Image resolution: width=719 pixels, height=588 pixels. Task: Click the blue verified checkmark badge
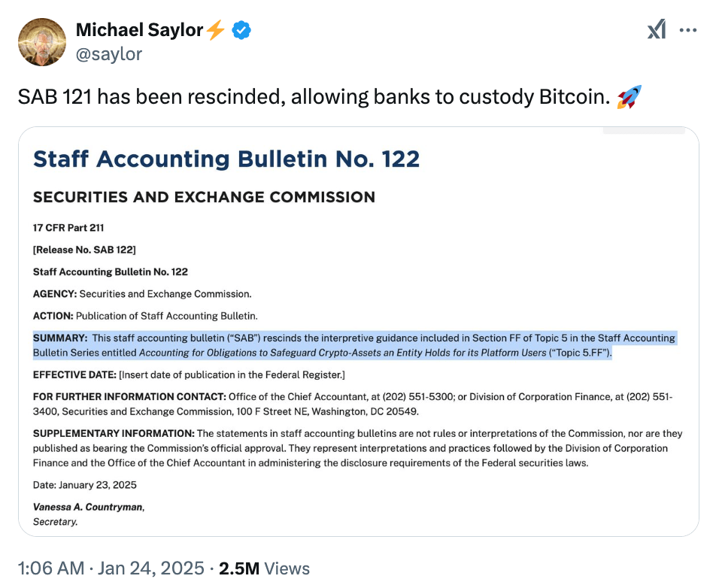click(x=241, y=30)
